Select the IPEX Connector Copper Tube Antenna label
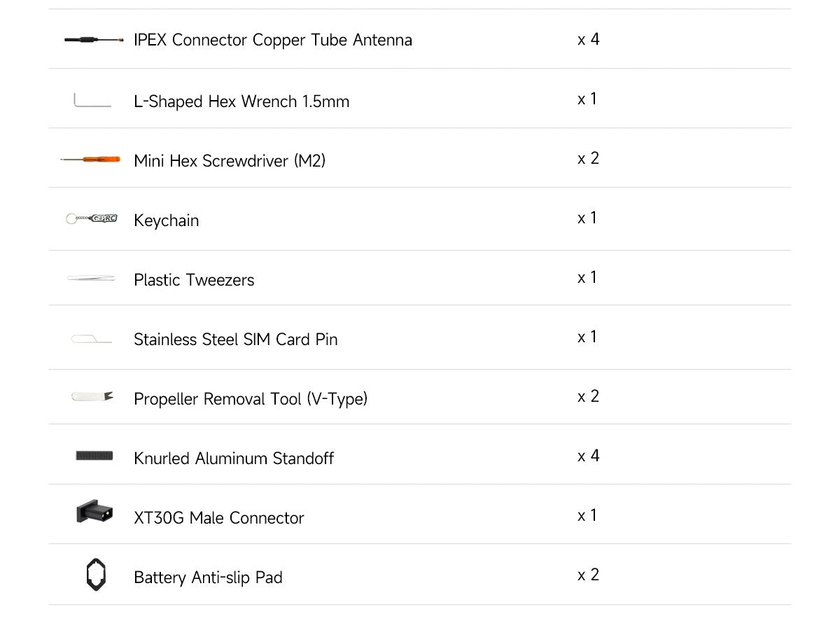The image size is (840, 623). point(272,40)
